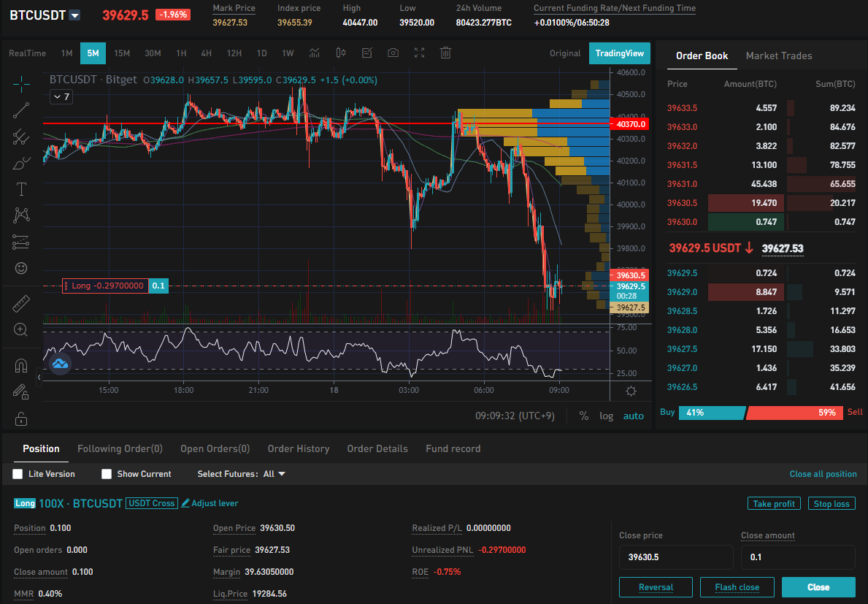Open the chart patterns tool
Screen dimensions: 868x604
coord(21,215)
